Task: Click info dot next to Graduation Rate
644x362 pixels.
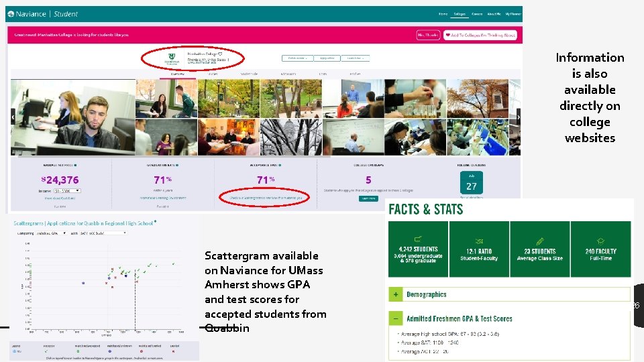Action: [x=177, y=166]
